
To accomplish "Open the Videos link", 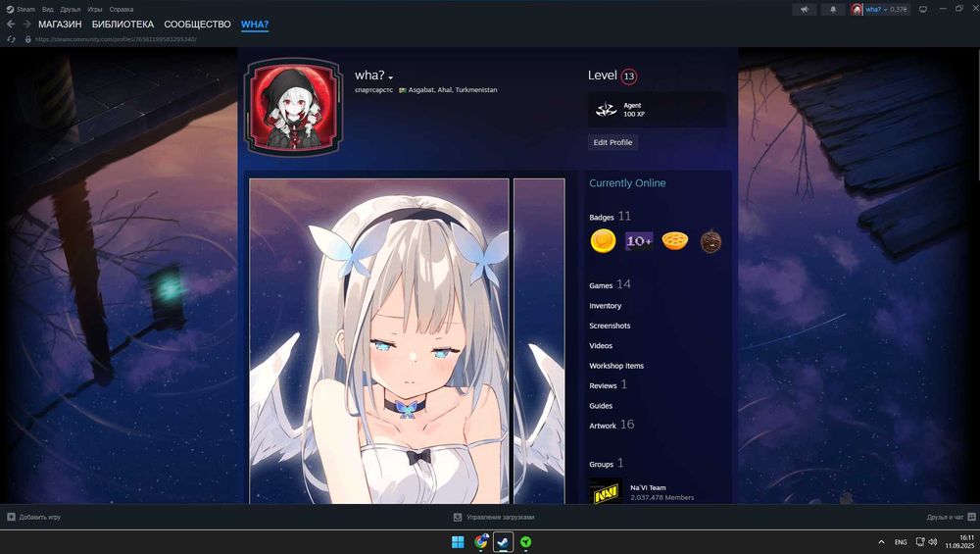I will click(601, 346).
